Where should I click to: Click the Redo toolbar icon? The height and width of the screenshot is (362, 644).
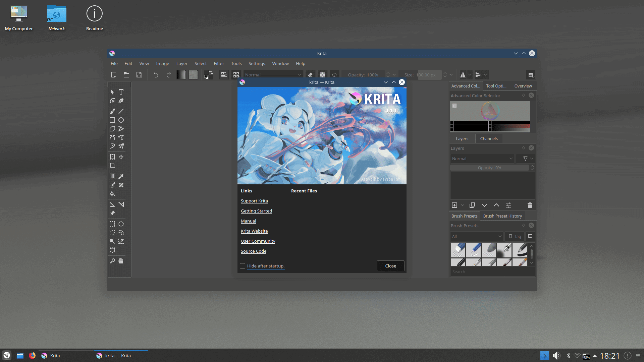(169, 75)
